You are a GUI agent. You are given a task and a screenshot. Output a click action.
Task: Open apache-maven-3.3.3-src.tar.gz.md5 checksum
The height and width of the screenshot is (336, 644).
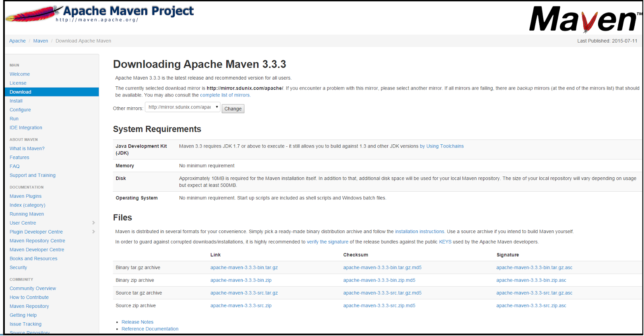382,293
